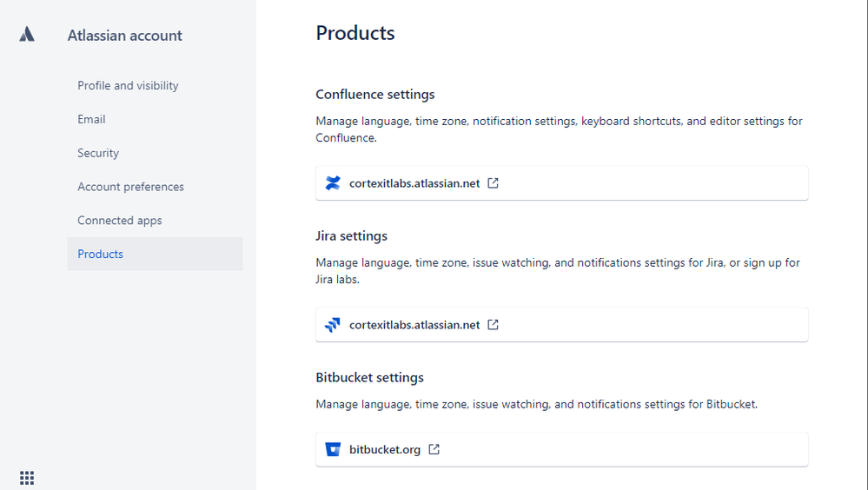Viewport: 868px width, 490px height.
Task: Click the Jira product logo icon
Action: click(x=333, y=325)
